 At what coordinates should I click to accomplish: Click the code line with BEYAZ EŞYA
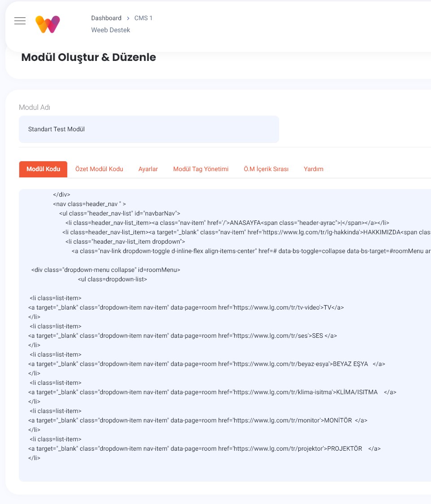point(206,364)
